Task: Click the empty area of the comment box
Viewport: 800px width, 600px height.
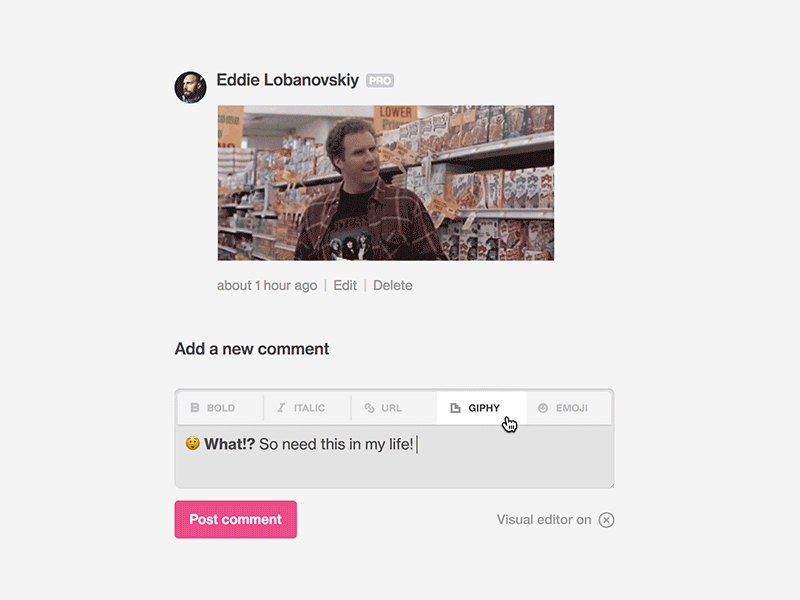Action: point(400,470)
